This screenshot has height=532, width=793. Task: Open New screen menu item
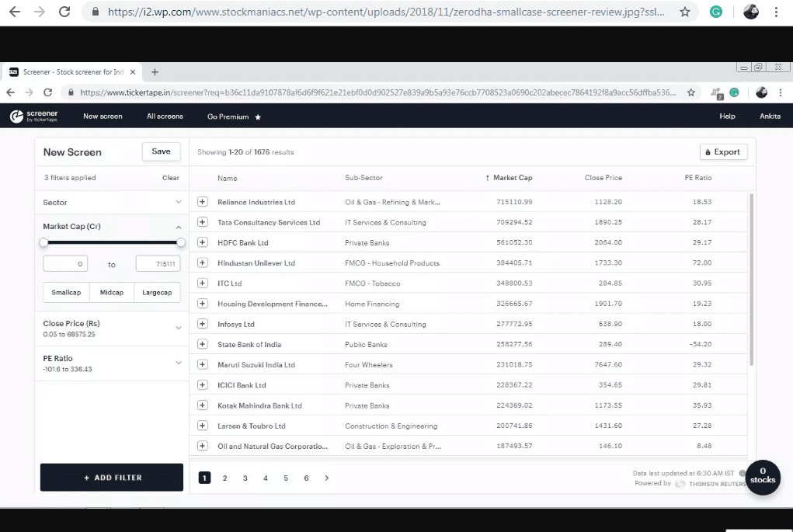click(x=103, y=116)
